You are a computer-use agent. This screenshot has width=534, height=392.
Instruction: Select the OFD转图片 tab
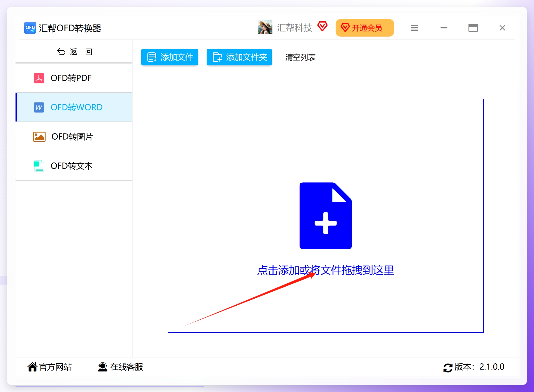pos(74,137)
